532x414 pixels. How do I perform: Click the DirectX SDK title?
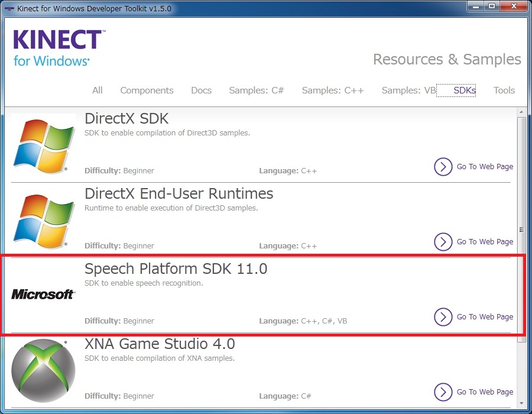point(126,118)
